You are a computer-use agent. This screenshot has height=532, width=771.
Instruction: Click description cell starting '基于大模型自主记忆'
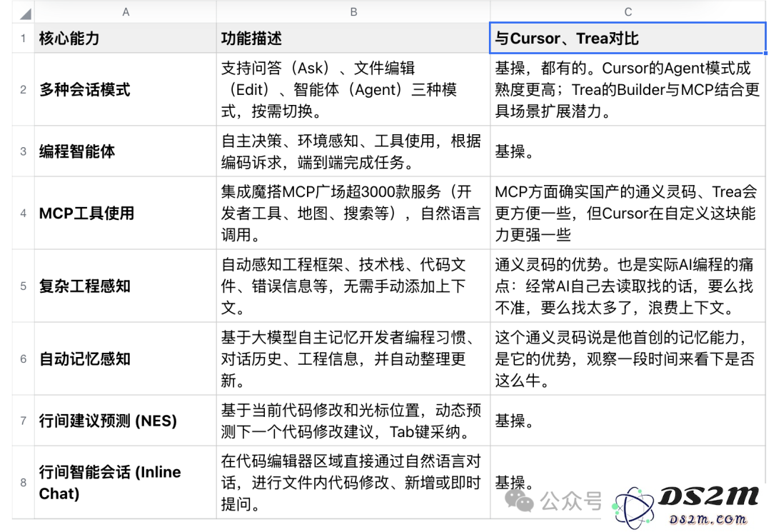click(353, 358)
